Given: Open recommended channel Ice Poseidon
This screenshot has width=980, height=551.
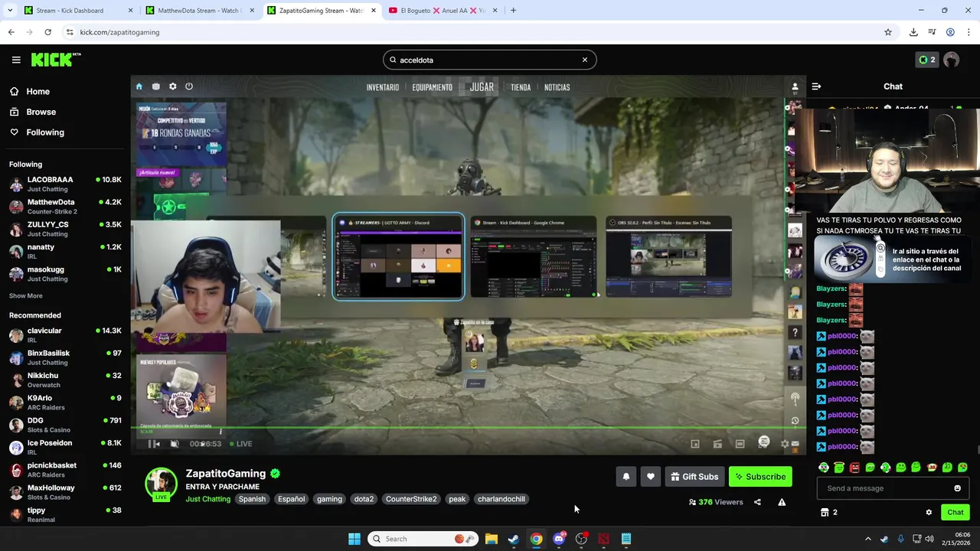Looking at the screenshot, I should (x=65, y=448).
